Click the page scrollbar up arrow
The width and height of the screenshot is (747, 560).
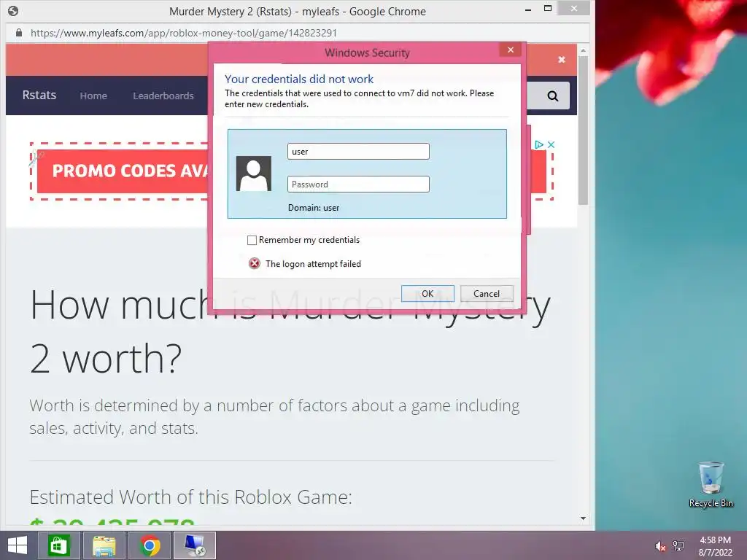pyautogui.click(x=583, y=50)
